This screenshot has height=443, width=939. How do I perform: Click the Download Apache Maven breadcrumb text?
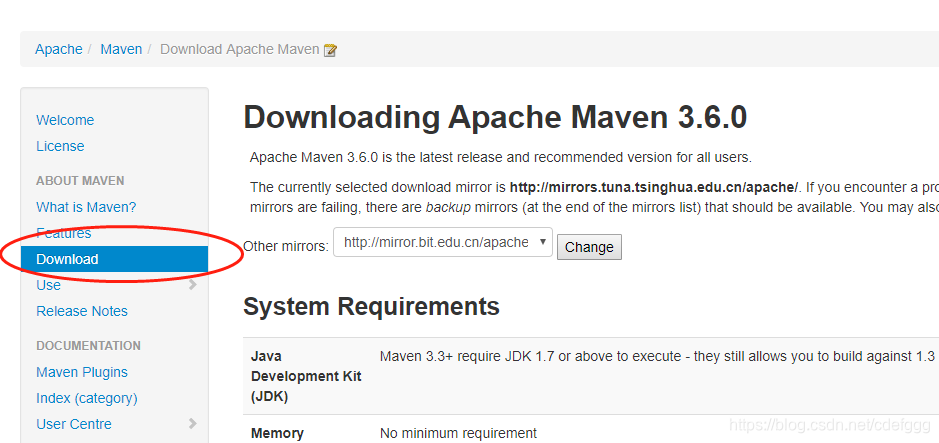pos(240,49)
